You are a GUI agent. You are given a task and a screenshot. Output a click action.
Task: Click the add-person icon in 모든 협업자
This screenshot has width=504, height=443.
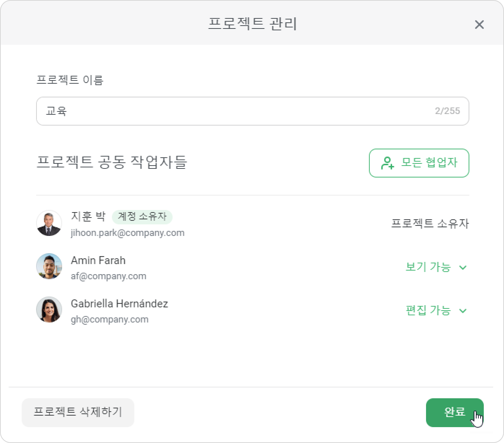(387, 163)
